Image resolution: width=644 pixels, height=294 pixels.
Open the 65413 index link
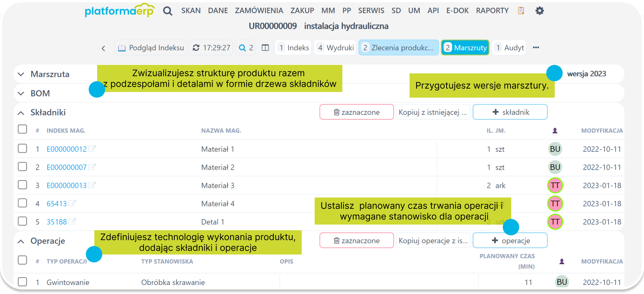[56, 204]
